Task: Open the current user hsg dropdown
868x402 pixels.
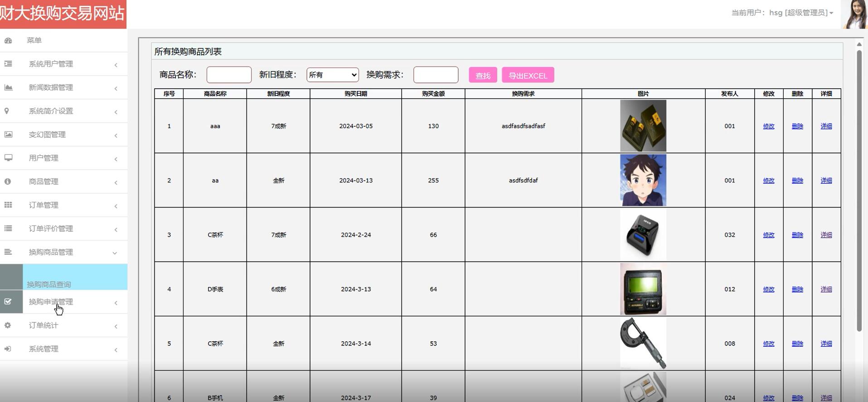Action: click(782, 13)
